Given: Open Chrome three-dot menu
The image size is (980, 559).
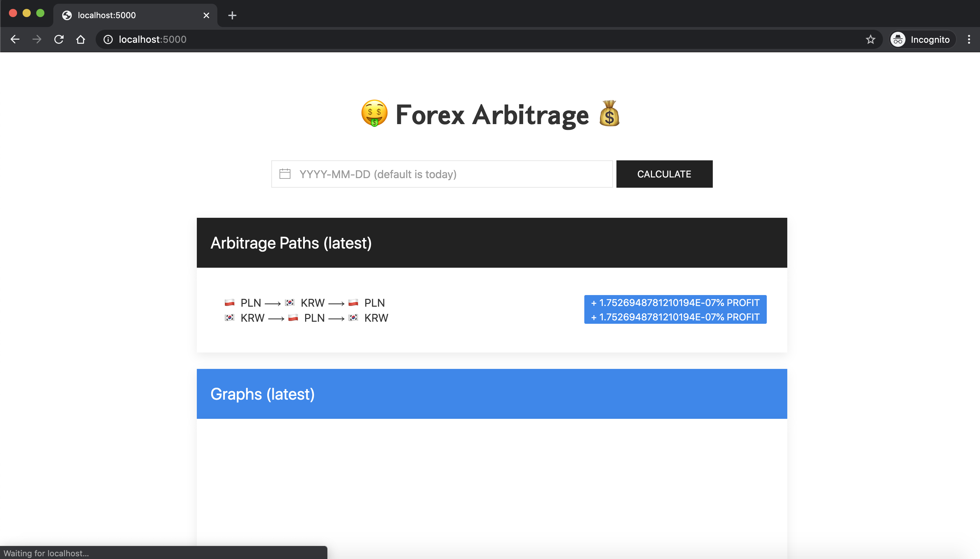Looking at the screenshot, I should [969, 39].
